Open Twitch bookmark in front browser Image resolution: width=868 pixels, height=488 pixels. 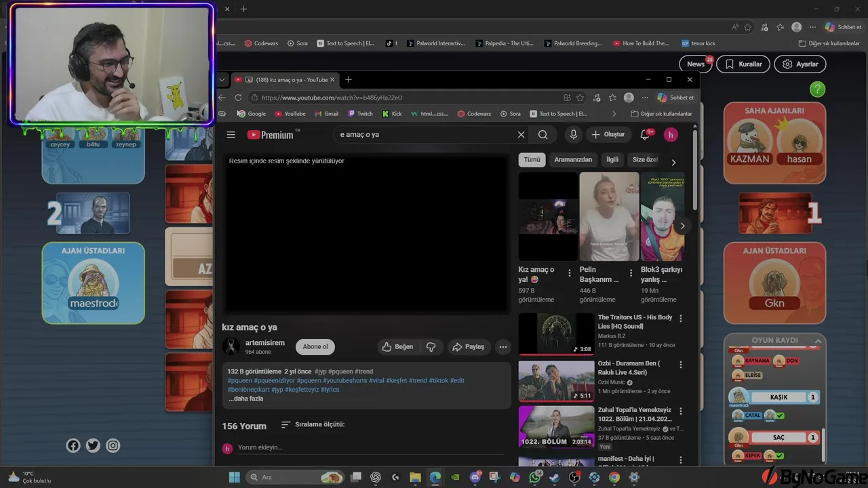[x=360, y=114]
